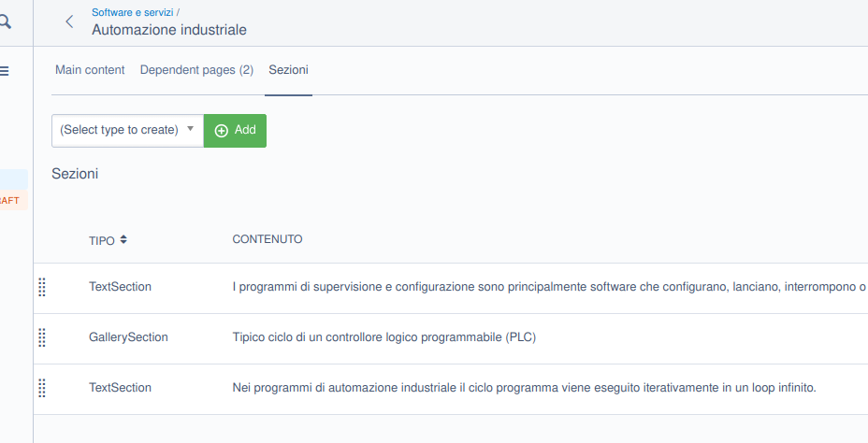
Task: Click the 'Automazione industriale' page title
Action: (168, 30)
